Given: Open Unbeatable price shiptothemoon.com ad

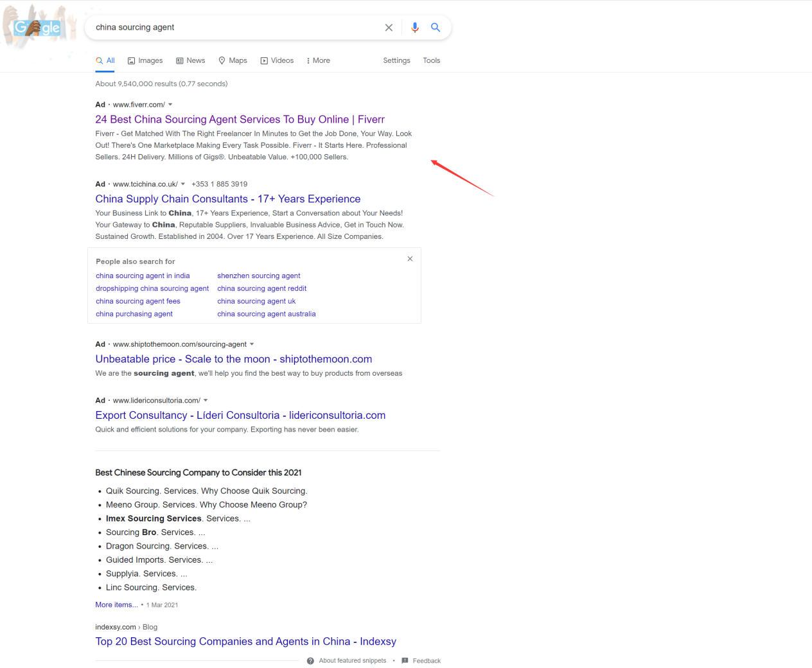Looking at the screenshot, I should [x=234, y=359].
